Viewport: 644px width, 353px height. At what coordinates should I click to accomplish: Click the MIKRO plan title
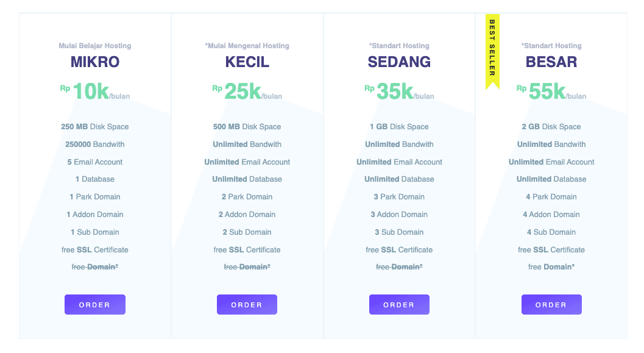tap(95, 62)
